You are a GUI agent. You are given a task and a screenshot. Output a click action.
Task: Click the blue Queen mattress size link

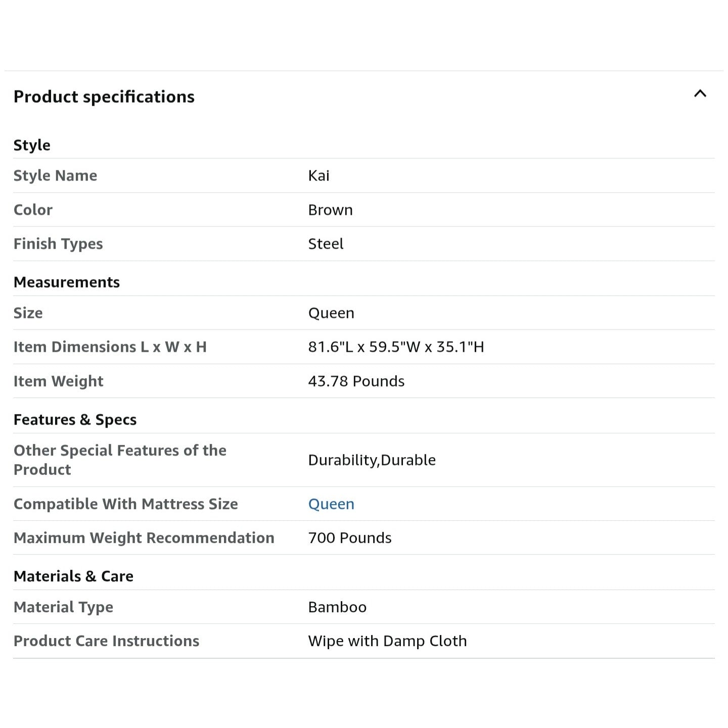point(331,504)
